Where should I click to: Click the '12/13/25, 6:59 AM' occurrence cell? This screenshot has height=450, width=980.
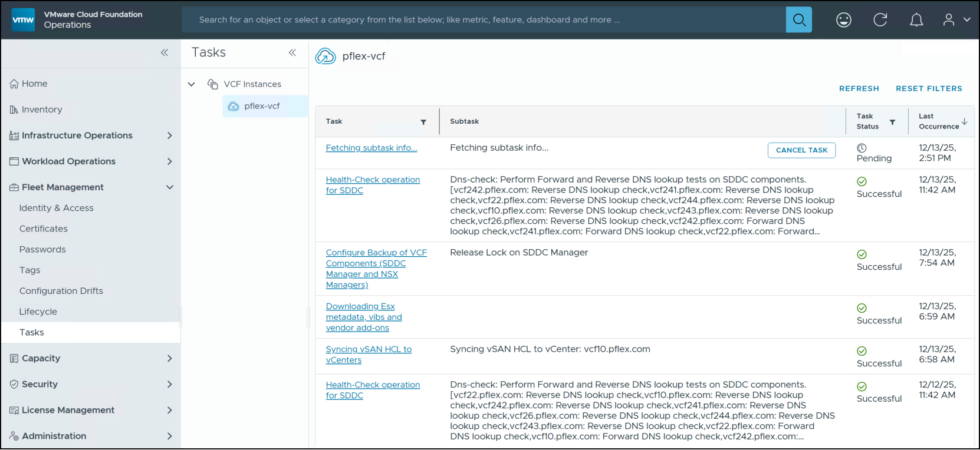938,311
